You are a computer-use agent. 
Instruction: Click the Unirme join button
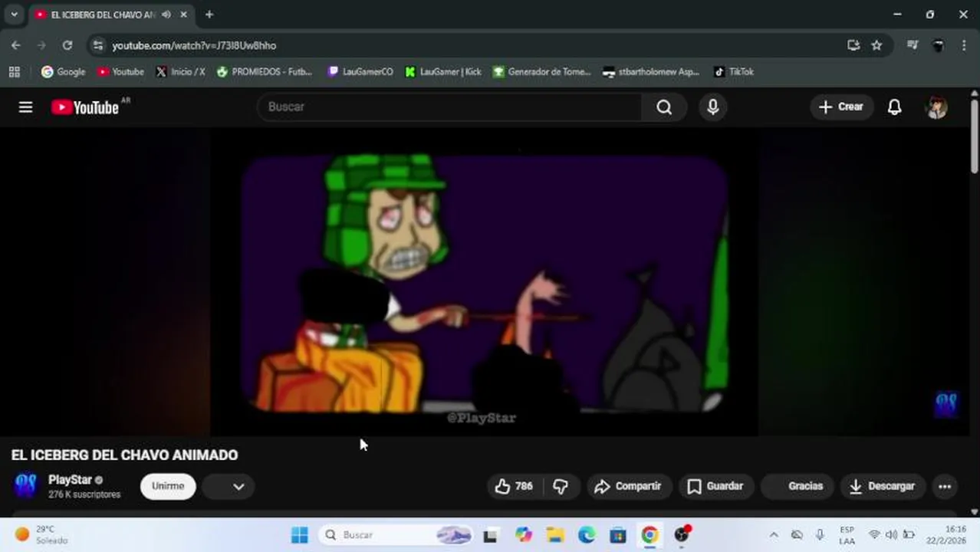coord(168,486)
